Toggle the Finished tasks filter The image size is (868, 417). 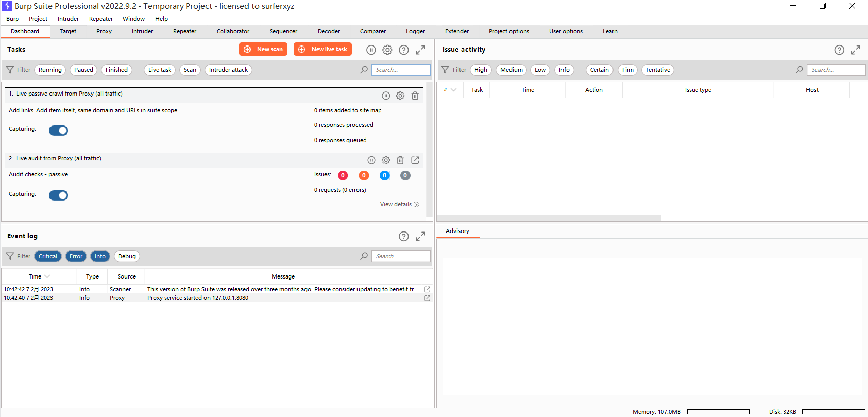pyautogui.click(x=117, y=70)
